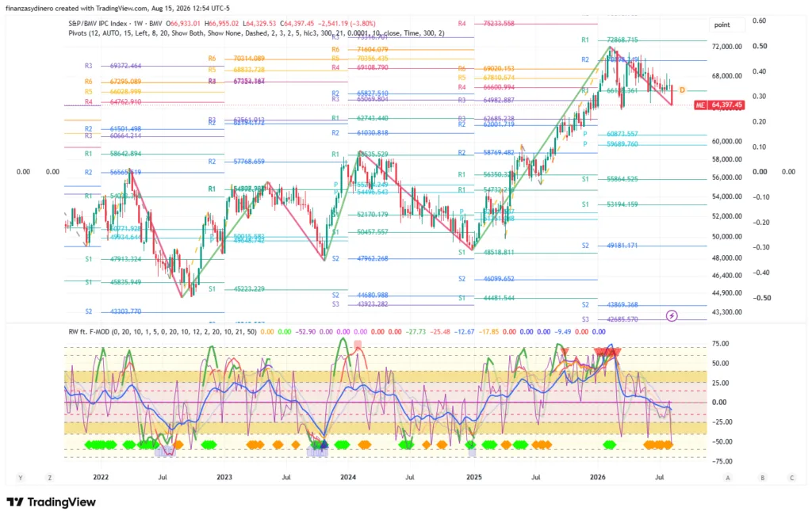Click the 2024 label on time axis

click(348, 477)
